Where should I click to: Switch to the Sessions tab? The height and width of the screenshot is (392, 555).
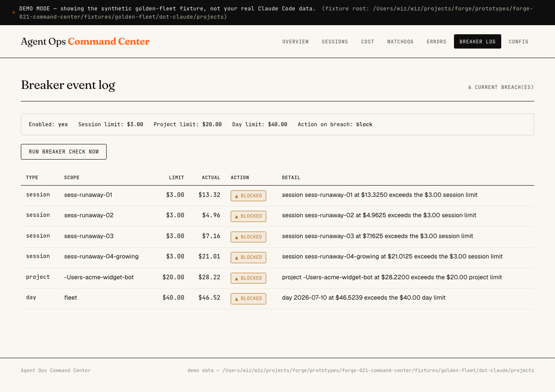click(335, 42)
